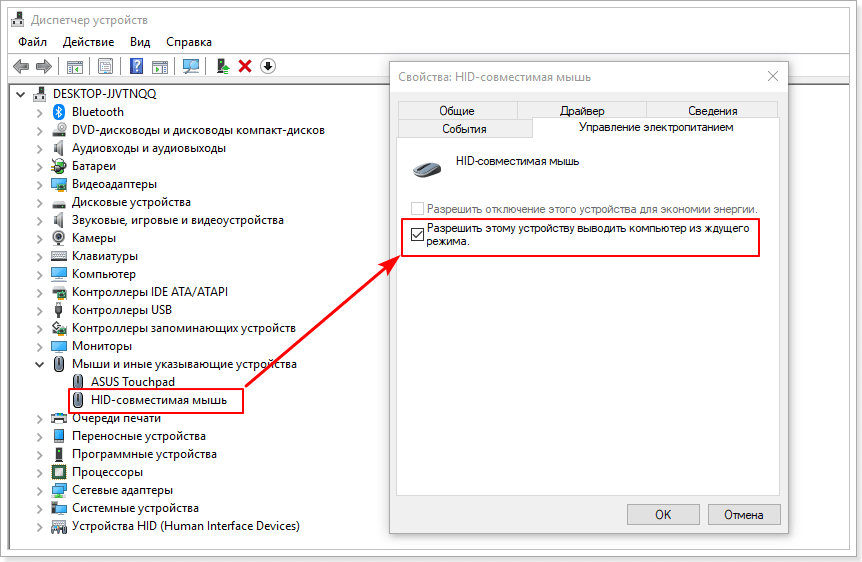Uncheck allow device to wake computer checkbox

coord(417,235)
